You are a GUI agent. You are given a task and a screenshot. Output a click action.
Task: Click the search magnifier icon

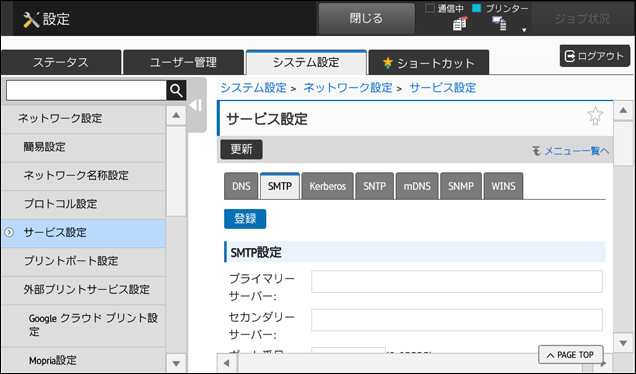click(x=176, y=90)
